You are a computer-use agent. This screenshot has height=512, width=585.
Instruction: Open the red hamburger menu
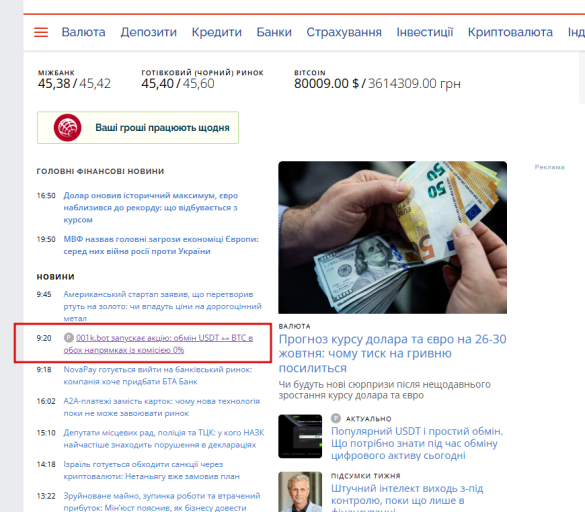pos(41,32)
